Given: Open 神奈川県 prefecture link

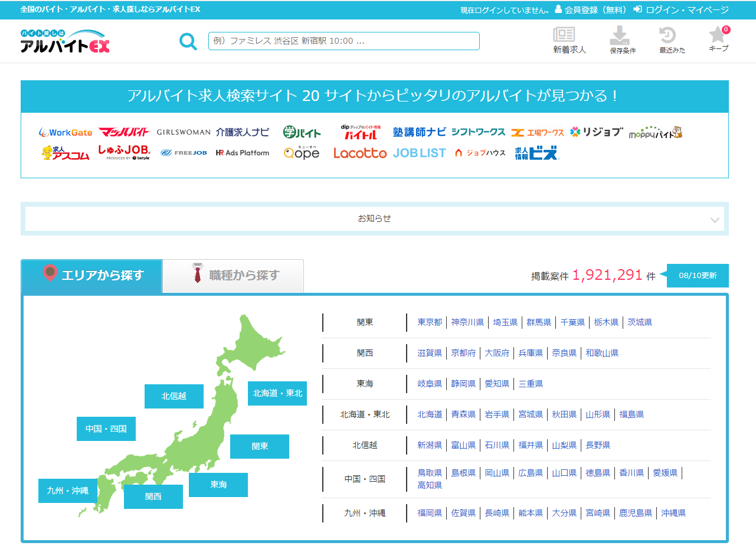Looking at the screenshot, I should [x=467, y=322].
